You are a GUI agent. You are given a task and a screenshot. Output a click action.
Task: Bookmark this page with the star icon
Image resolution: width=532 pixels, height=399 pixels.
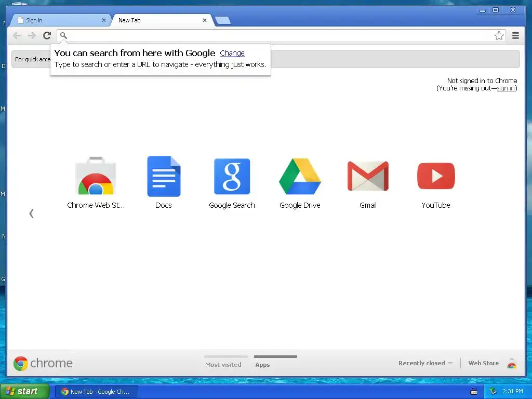499,36
